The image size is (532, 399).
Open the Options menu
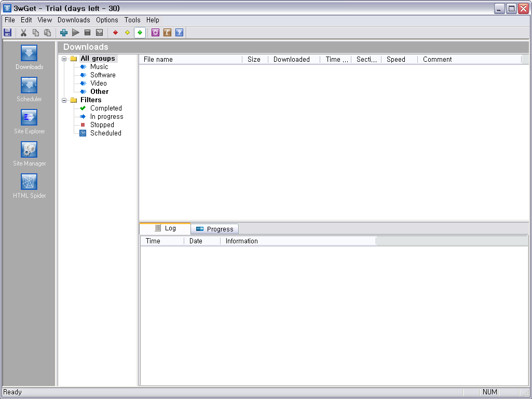coord(107,20)
